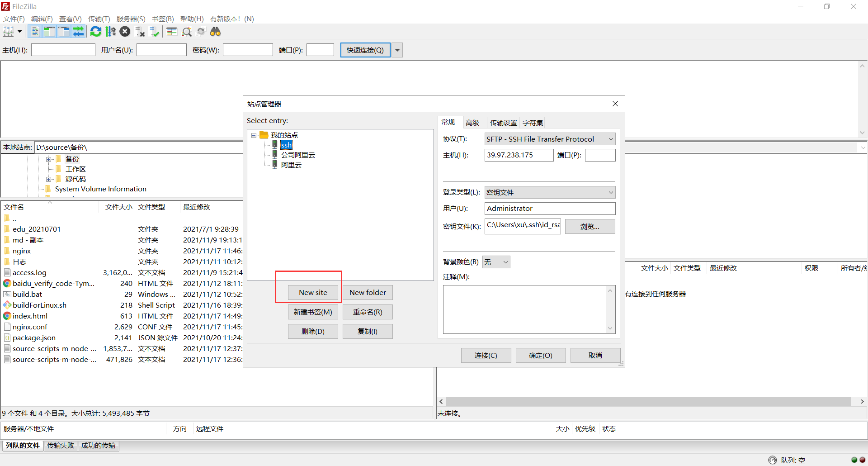Open the 背景颜色 background color dropdown
Image resolution: width=868 pixels, height=466 pixels.
pyautogui.click(x=496, y=262)
